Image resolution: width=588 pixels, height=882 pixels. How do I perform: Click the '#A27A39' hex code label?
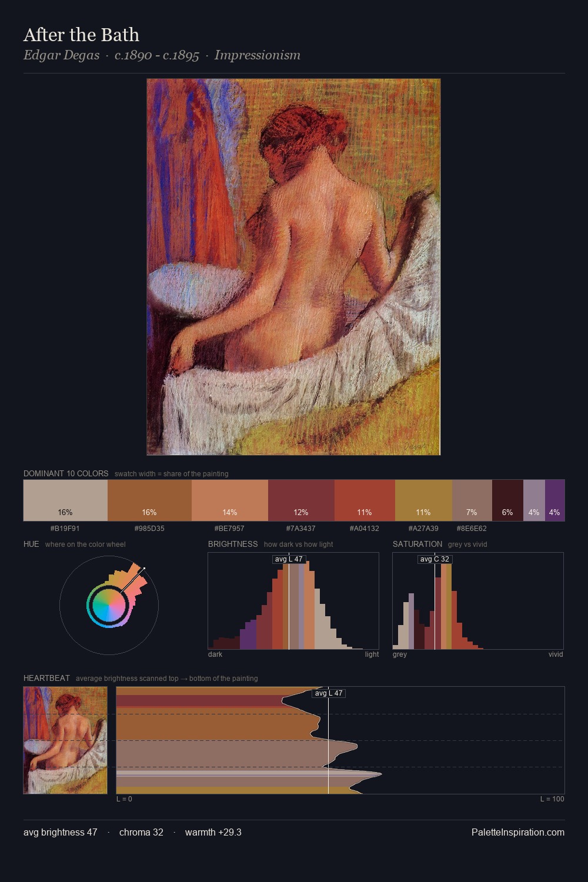coord(423,529)
